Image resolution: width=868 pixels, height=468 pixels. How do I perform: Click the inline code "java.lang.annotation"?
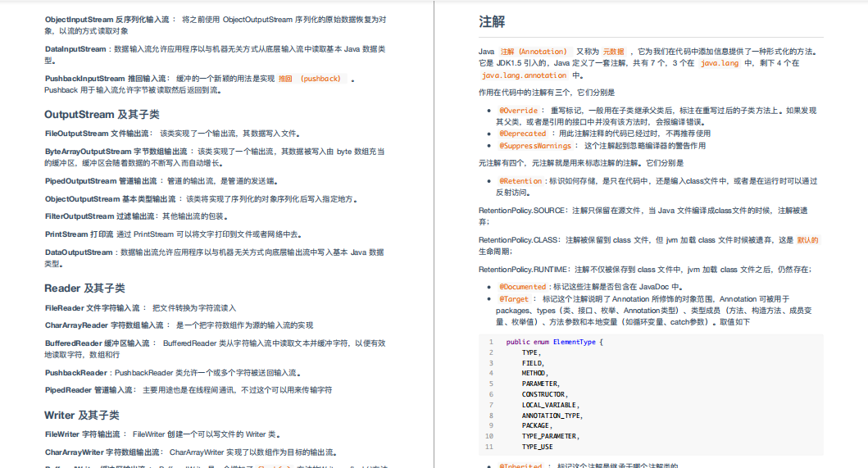pos(524,75)
